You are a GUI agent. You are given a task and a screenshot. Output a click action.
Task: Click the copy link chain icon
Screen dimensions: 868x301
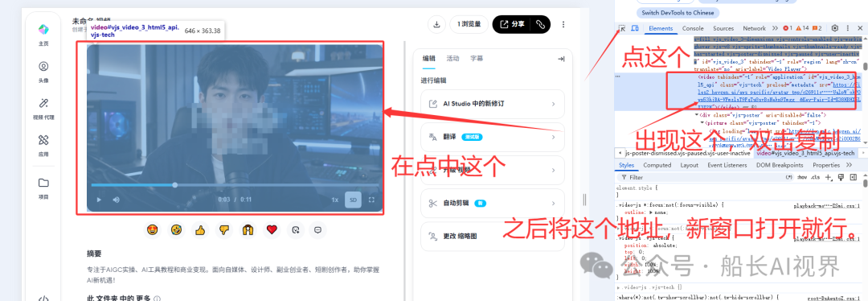tap(540, 24)
